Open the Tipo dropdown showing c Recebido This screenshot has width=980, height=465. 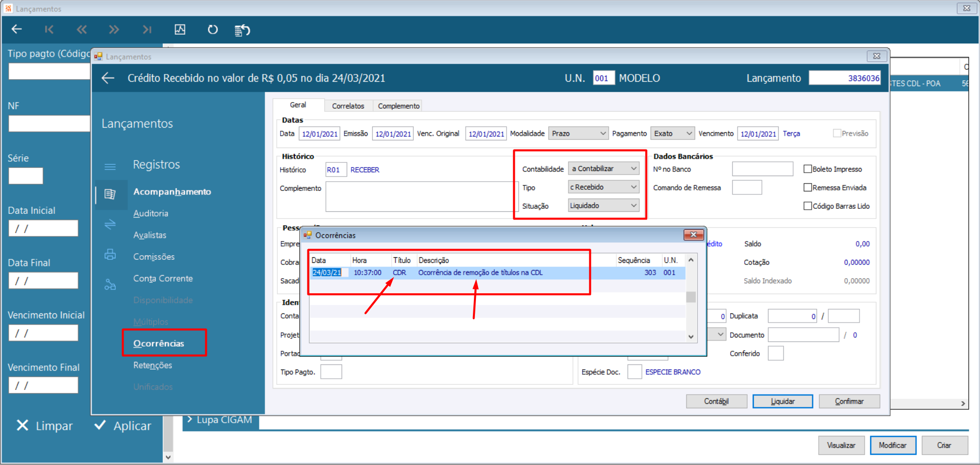pos(604,187)
